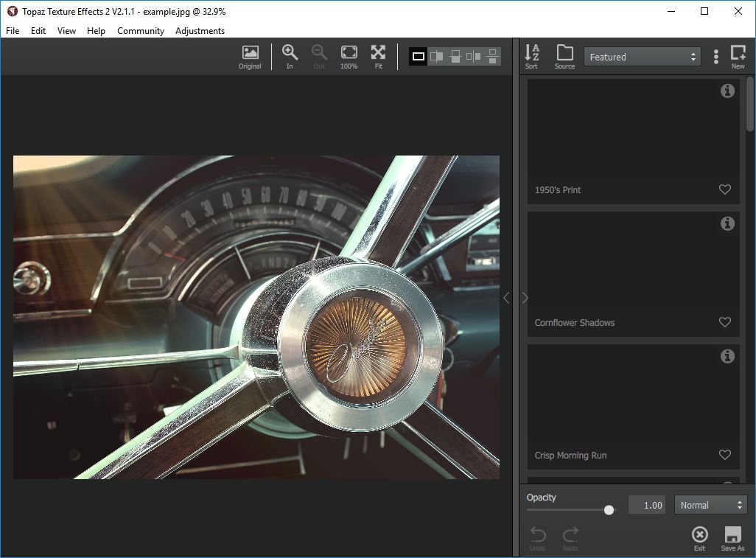This screenshot has height=558, width=756.
Task: Select top-bottom split view layout
Action: pos(455,57)
